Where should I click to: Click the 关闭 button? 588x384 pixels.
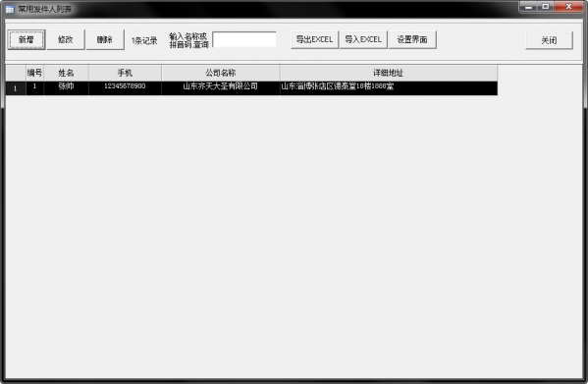click(x=549, y=40)
